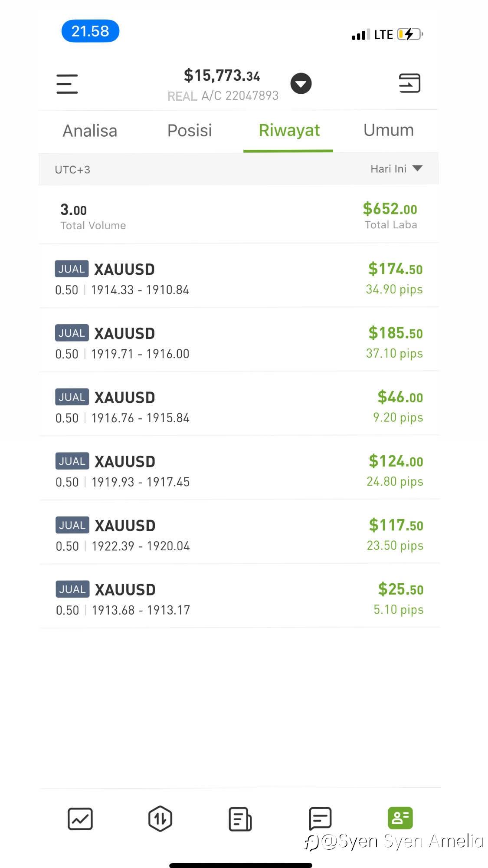Screen dimensions: 488x868
Task: Switch to the Analisa tab
Action: [90, 131]
